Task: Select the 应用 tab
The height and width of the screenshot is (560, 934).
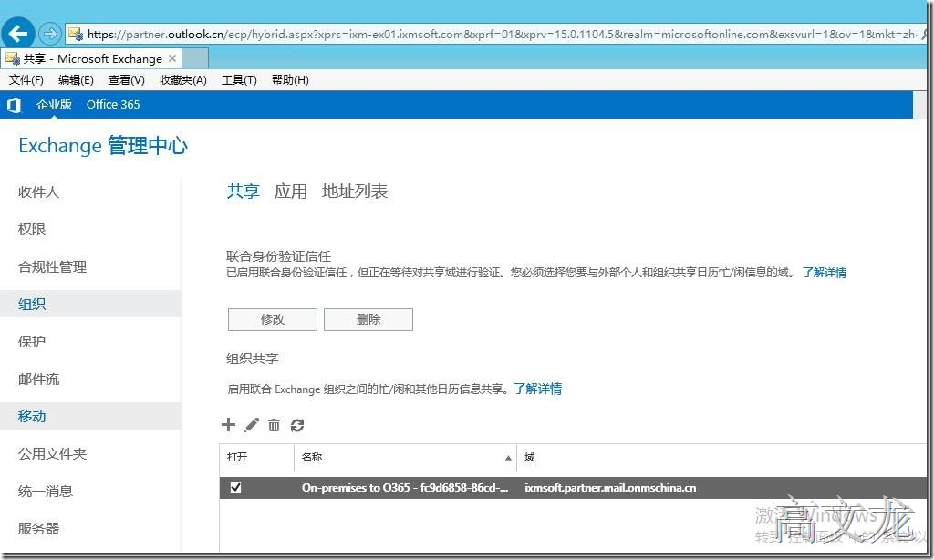Action: [x=291, y=192]
